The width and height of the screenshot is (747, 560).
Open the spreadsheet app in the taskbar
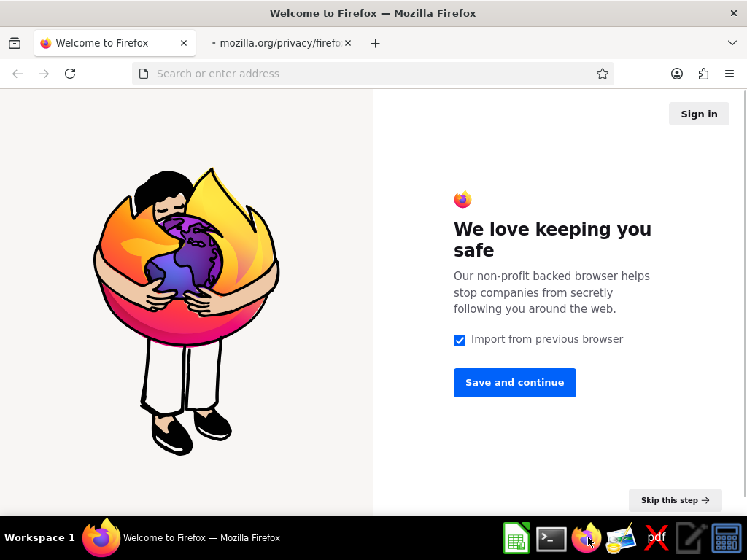pyautogui.click(x=516, y=539)
